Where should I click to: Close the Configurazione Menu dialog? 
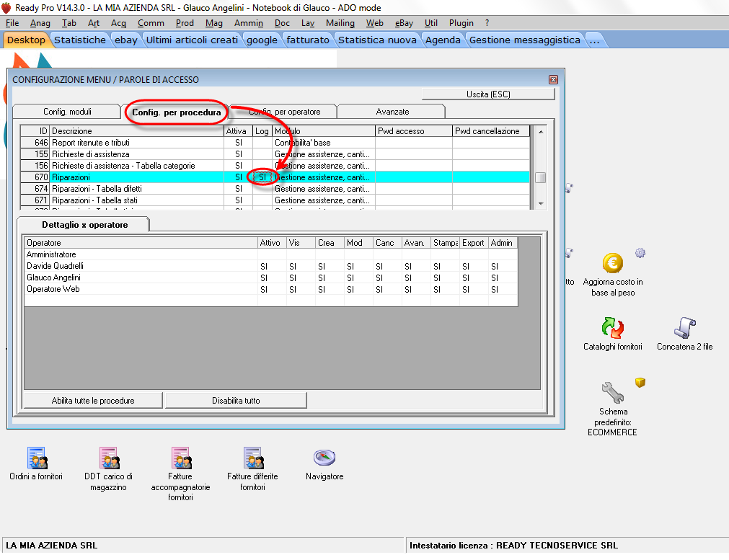click(553, 79)
